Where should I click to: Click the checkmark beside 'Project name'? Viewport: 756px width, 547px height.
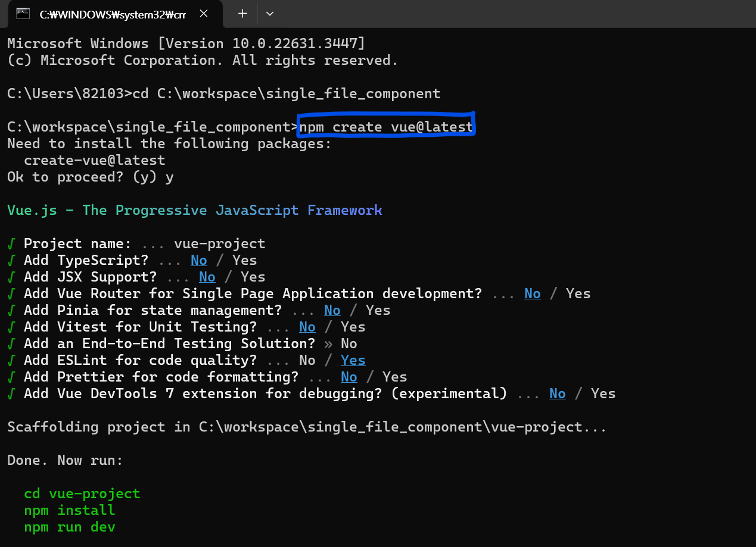click(11, 243)
